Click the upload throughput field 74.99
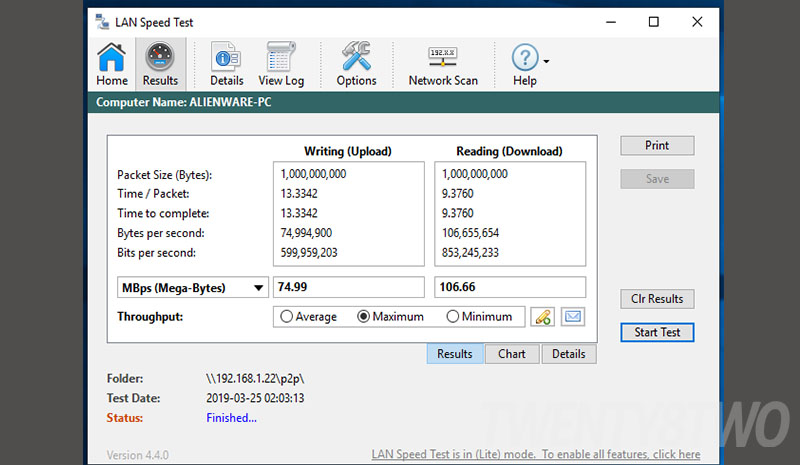800x465 pixels. pos(348,287)
